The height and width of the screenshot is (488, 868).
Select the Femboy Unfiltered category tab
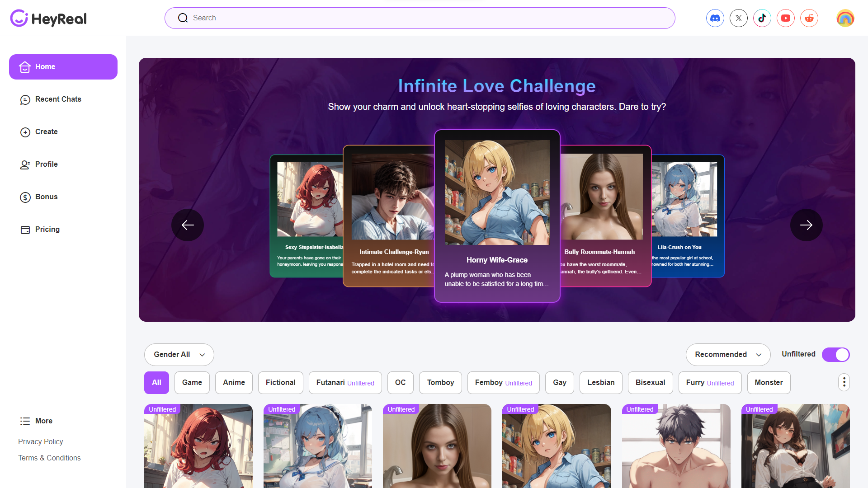[x=504, y=383]
